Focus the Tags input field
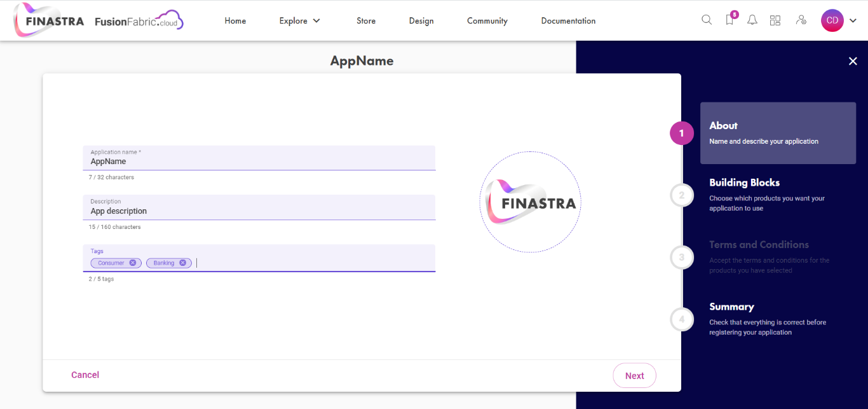The height and width of the screenshot is (409, 868). 259,258
